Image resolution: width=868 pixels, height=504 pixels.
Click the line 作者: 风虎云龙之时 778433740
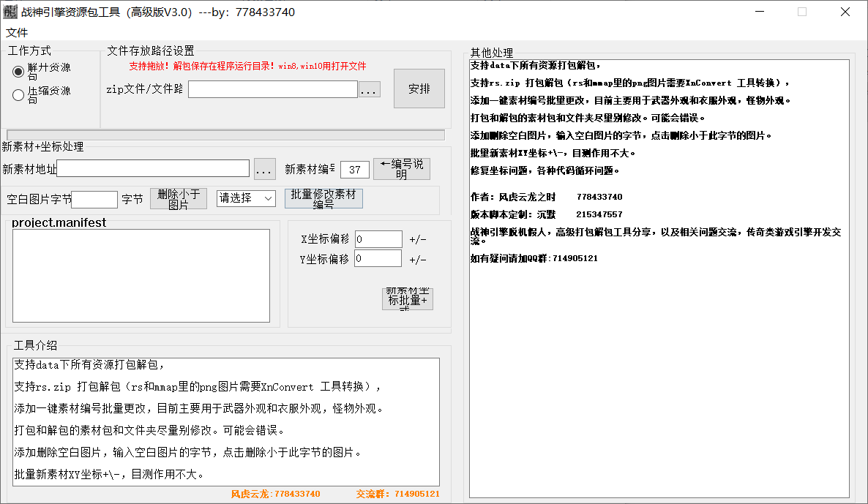click(x=547, y=196)
